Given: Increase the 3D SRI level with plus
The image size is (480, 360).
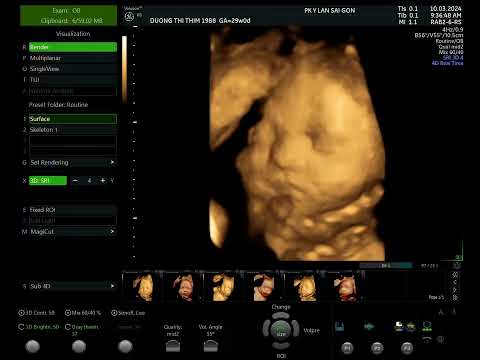Looking at the screenshot, I should [x=103, y=180].
